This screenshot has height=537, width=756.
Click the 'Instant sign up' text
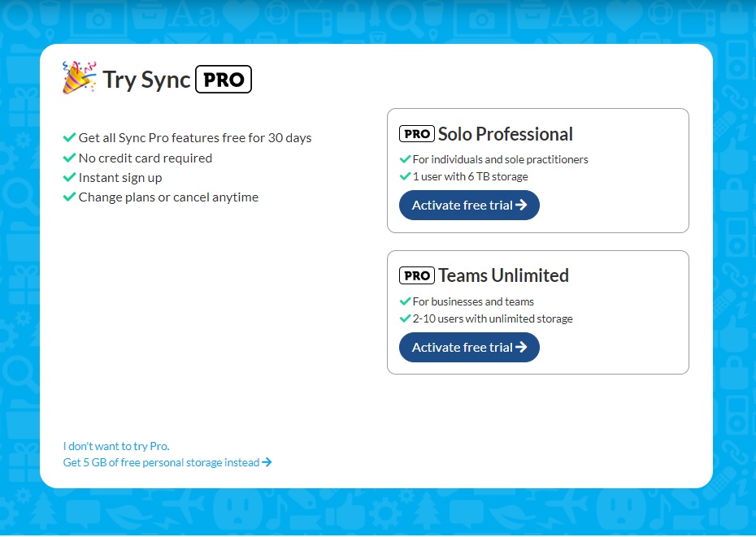tap(120, 178)
